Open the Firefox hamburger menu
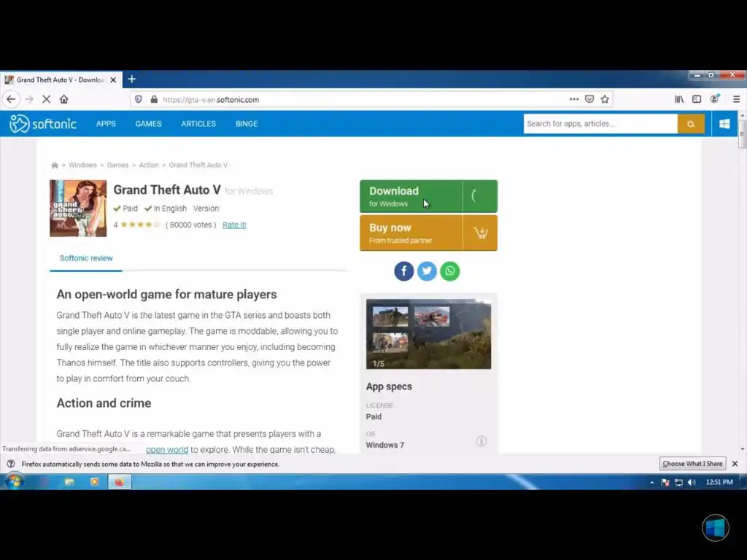 click(736, 99)
